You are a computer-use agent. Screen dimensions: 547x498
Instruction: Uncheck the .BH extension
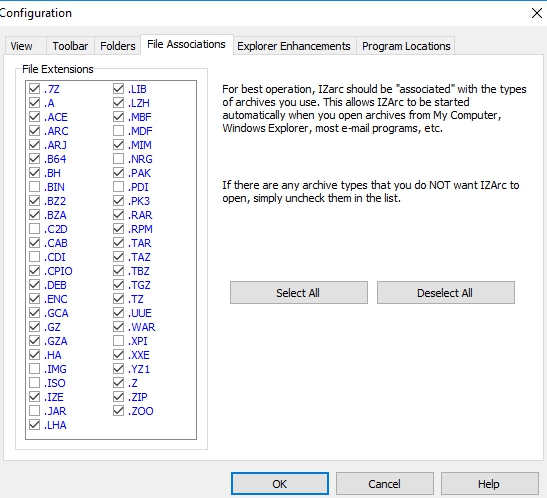click(x=35, y=173)
